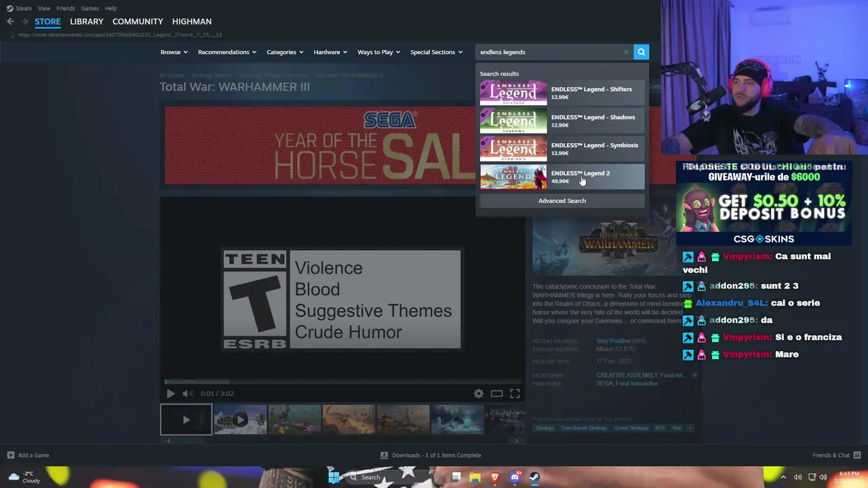This screenshot has height=488, width=868.
Task: Select ENDLESS Legend - Shifters result
Action: [562, 93]
